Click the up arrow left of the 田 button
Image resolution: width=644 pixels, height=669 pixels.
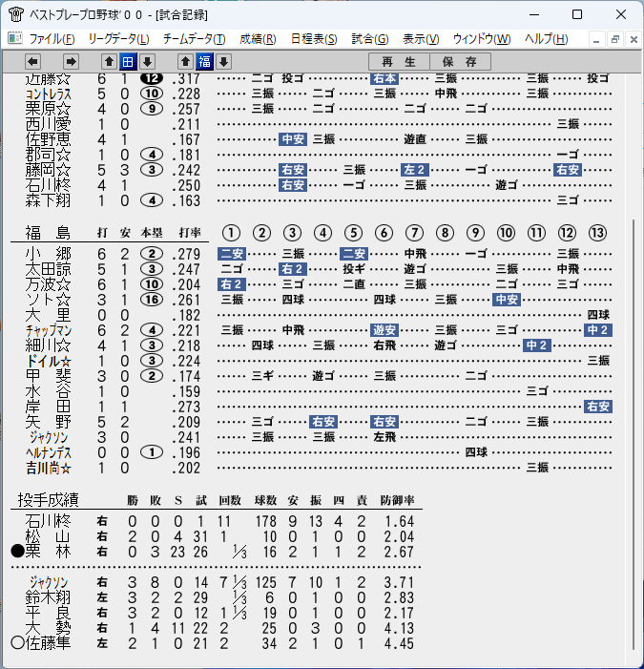(109, 62)
